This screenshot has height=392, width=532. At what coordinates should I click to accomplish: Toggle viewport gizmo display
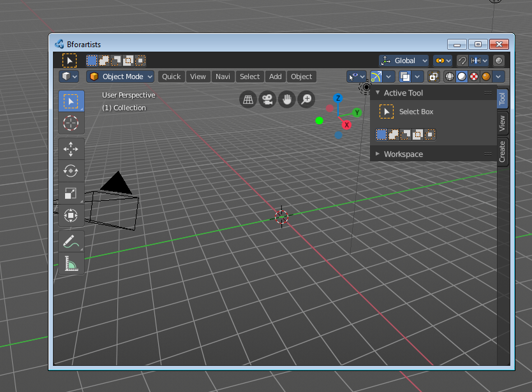[376, 76]
